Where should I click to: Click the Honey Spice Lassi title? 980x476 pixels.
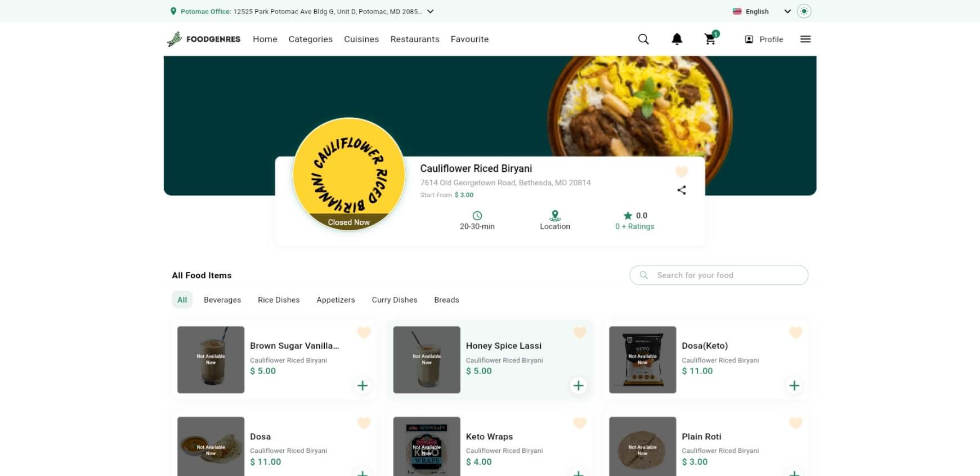(504, 346)
